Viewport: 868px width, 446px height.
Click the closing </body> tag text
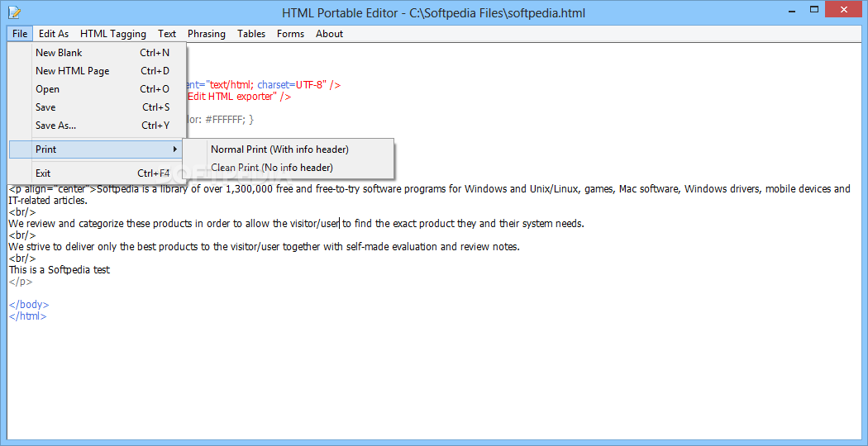29,304
